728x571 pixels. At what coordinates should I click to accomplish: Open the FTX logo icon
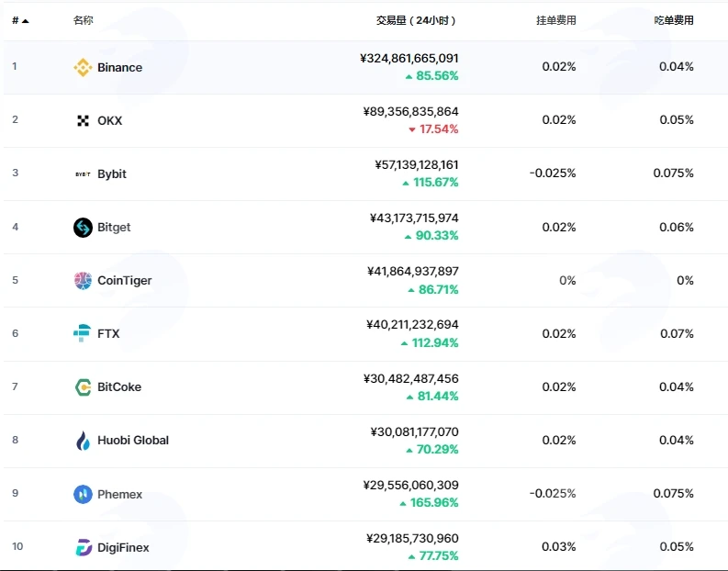(83, 333)
